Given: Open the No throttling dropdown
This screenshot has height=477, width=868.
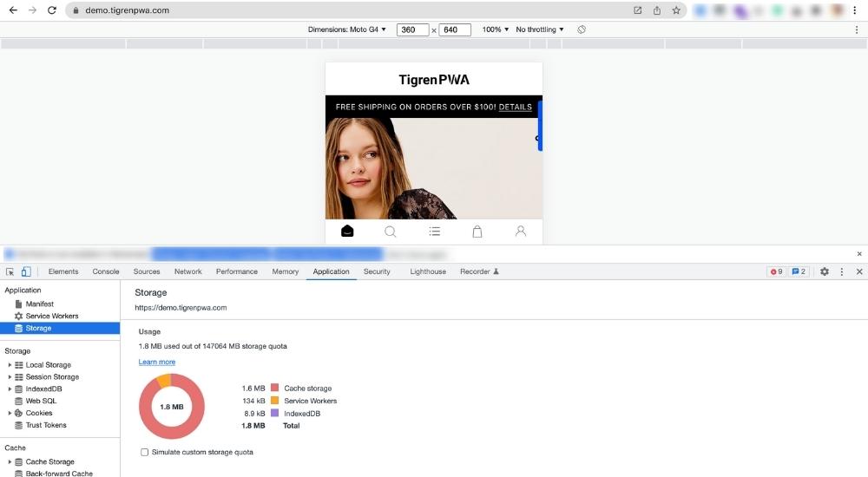Looking at the screenshot, I should tap(539, 29).
